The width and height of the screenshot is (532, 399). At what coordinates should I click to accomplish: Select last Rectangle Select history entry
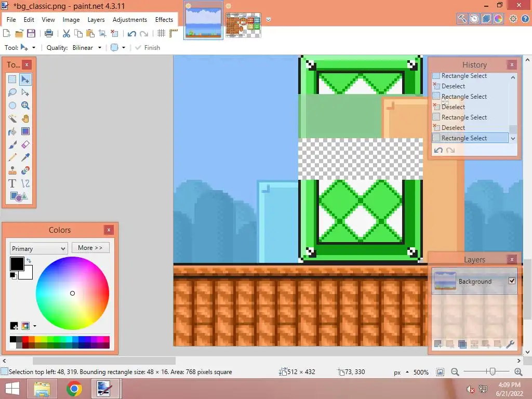point(470,138)
